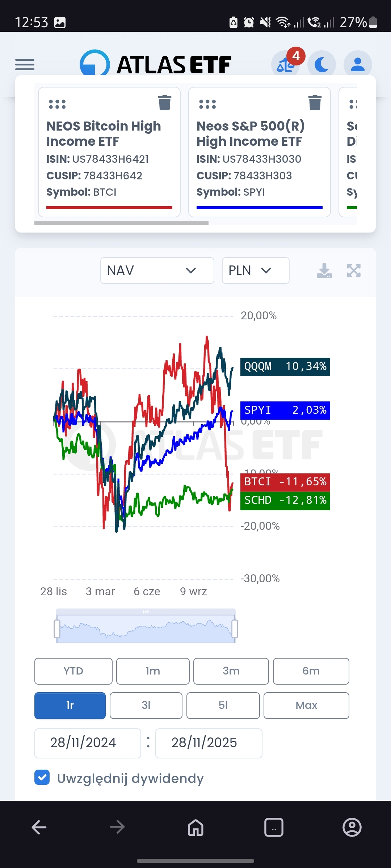Download the chart data
This screenshot has width=391, height=868.
[324, 271]
